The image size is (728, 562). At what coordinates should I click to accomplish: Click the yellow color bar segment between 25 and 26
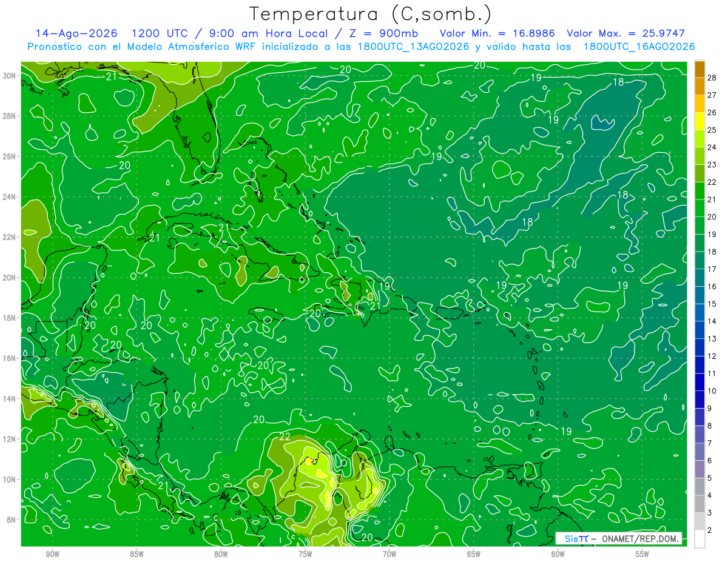pos(699,121)
